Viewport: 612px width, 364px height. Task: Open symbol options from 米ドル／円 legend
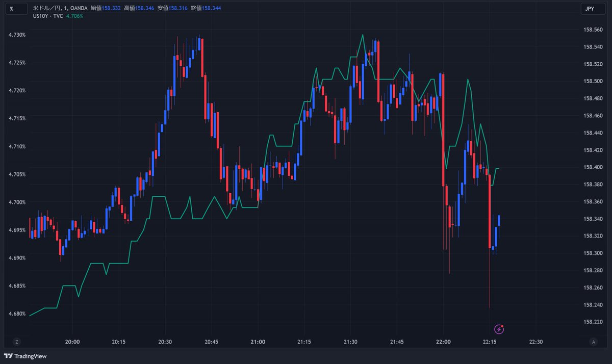pos(47,8)
